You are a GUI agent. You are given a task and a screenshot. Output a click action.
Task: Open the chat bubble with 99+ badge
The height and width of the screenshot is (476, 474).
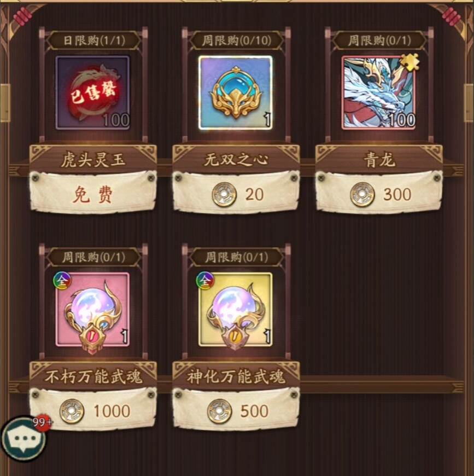point(24,439)
